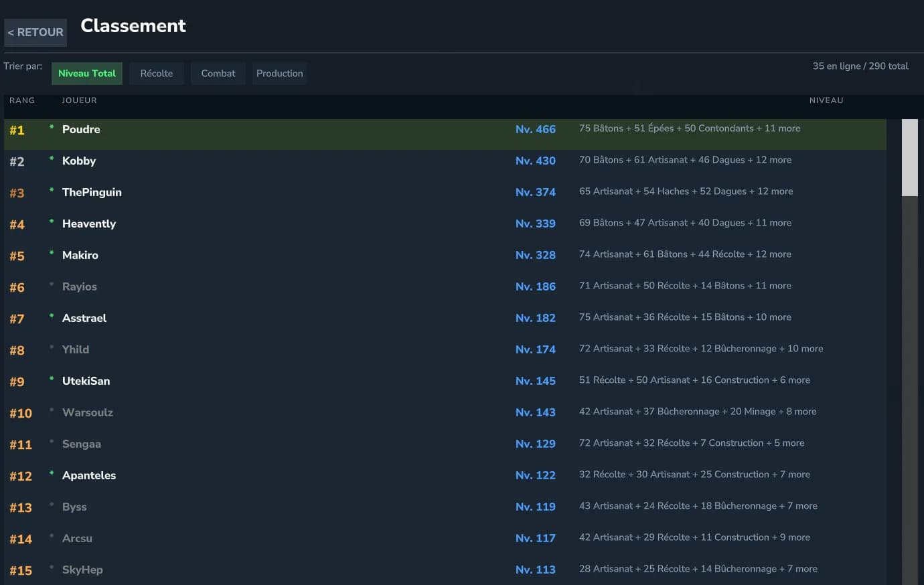Click the NIVEAU column header
Viewport: 924px width, 585px height.
click(826, 100)
